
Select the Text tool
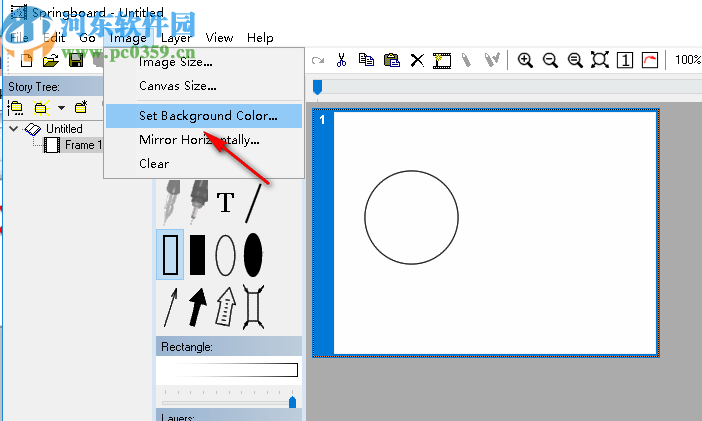(x=226, y=203)
